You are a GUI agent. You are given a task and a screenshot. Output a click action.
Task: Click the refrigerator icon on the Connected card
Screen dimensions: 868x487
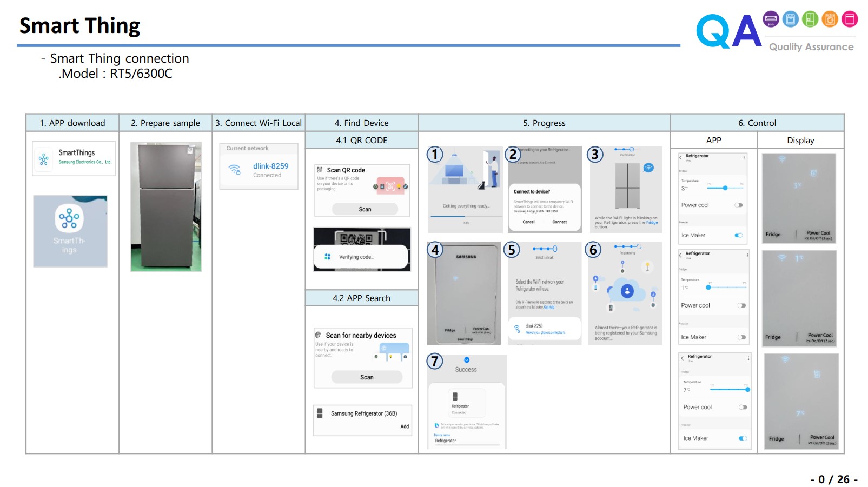point(455,396)
